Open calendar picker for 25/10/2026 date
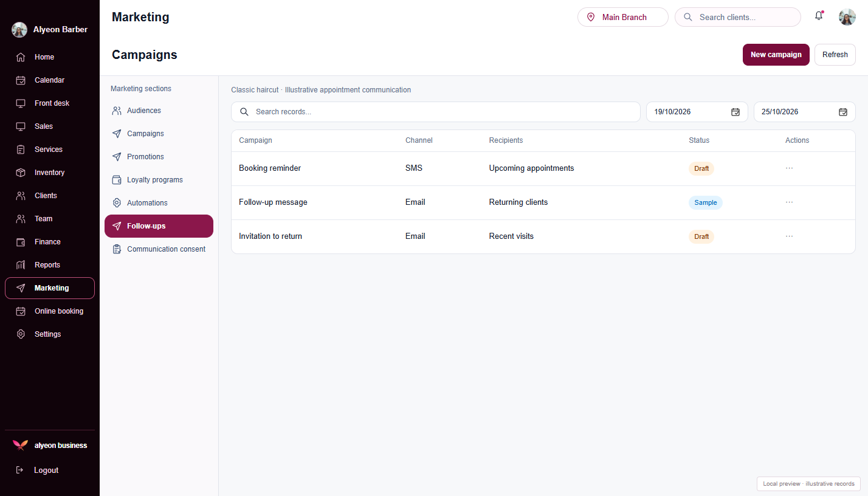 coord(843,112)
